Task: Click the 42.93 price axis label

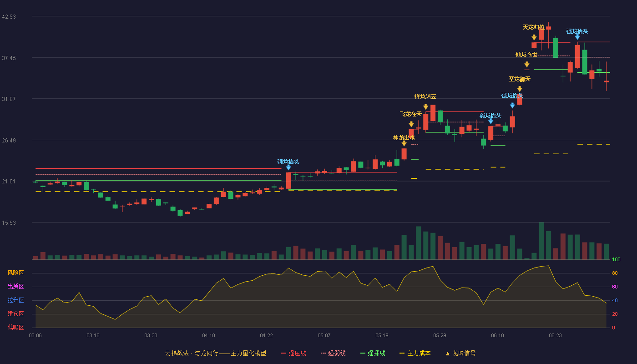Action: (9, 17)
